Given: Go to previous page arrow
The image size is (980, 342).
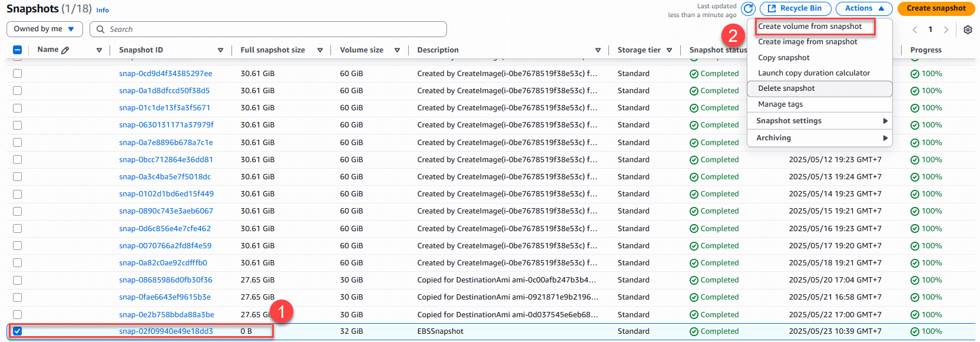Looking at the screenshot, I should [x=915, y=29].
